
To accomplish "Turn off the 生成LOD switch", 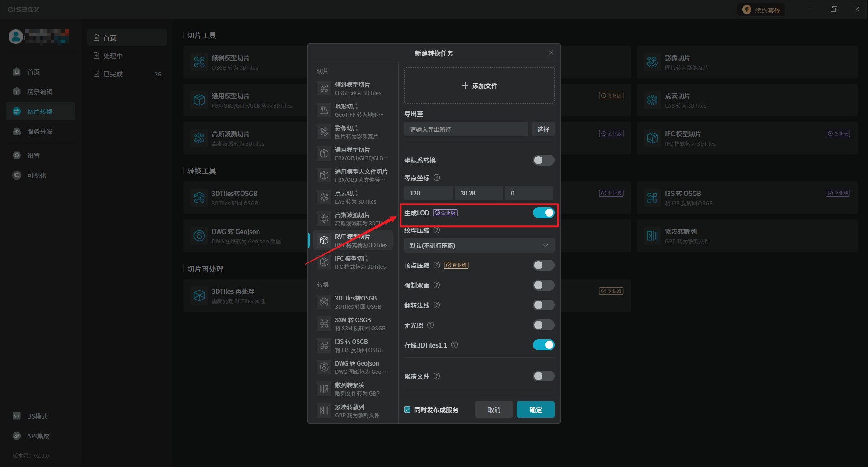I will (x=543, y=213).
